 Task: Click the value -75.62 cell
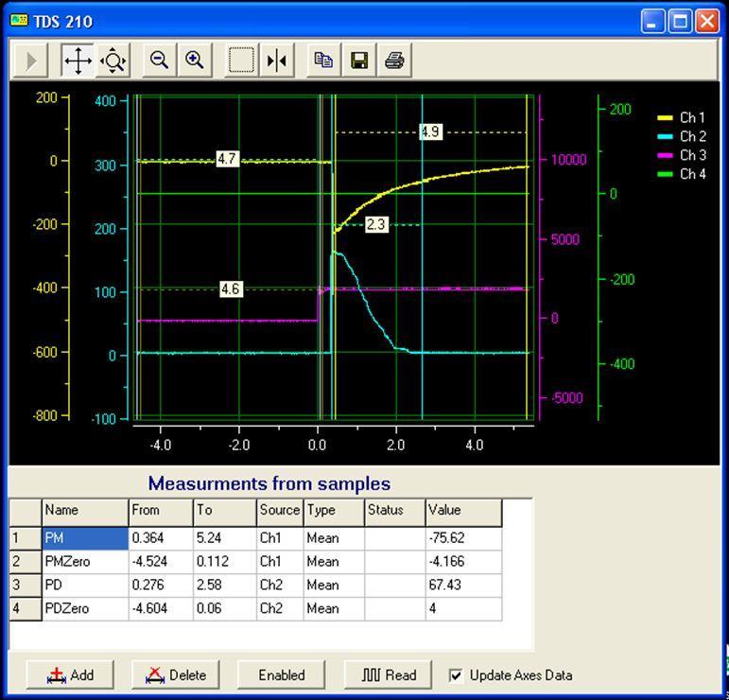pos(464,538)
